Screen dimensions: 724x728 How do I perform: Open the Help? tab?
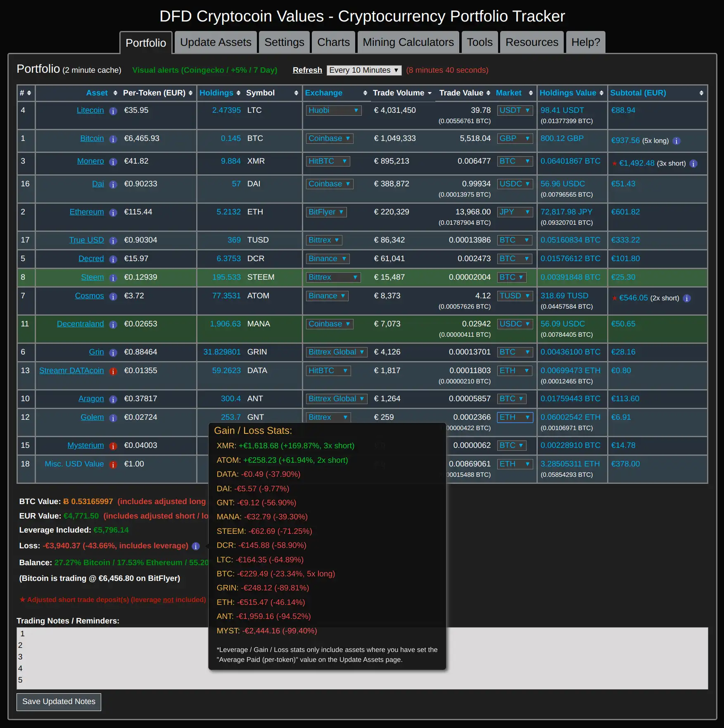point(586,42)
